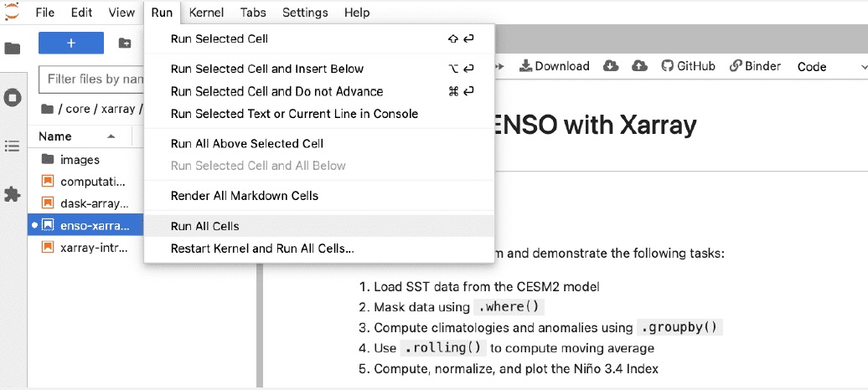Image resolution: width=868 pixels, height=390 pixels.
Task: Open the Kernel menu
Action: tap(206, 13)
